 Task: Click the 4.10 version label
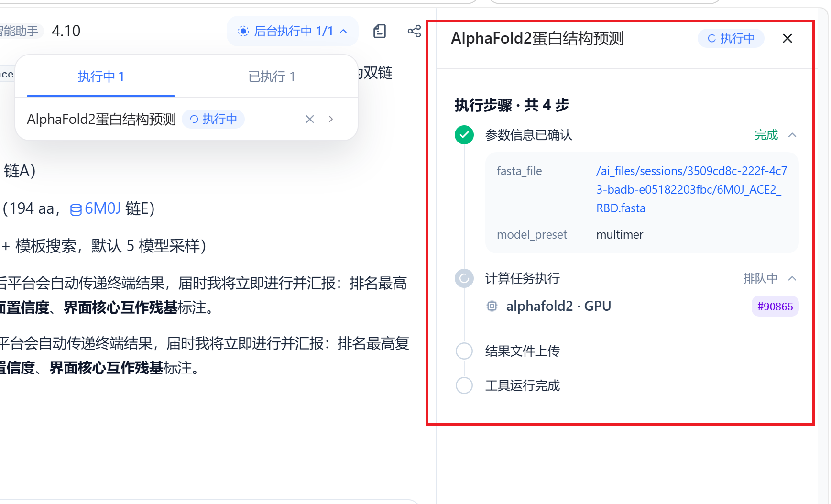tap(66, 31)
